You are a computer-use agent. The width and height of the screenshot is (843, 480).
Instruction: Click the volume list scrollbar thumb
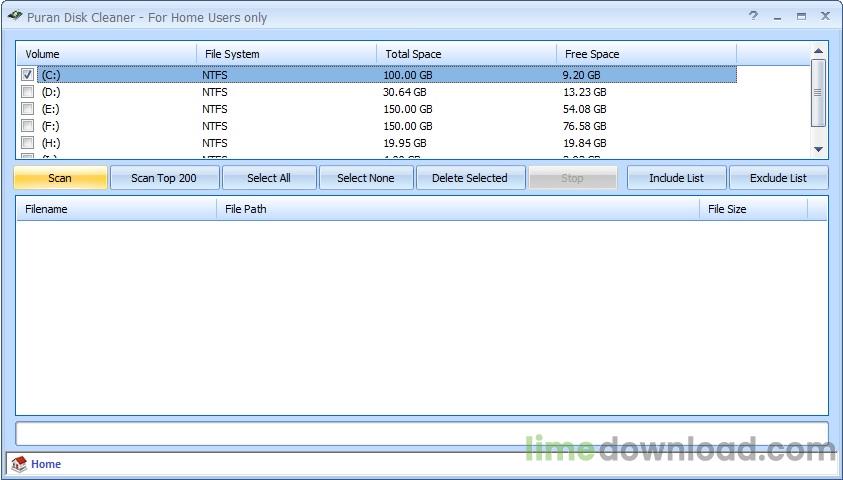[818, 93]
